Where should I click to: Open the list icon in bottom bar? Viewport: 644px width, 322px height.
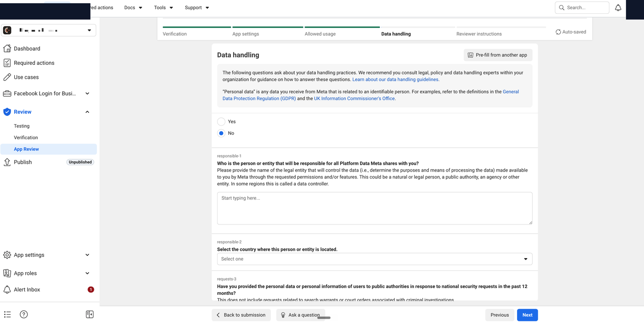click(x=7, y=315)
